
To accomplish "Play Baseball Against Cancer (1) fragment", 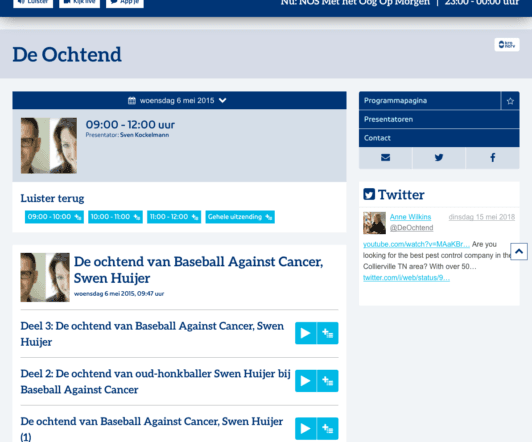I will pos(305,428).
